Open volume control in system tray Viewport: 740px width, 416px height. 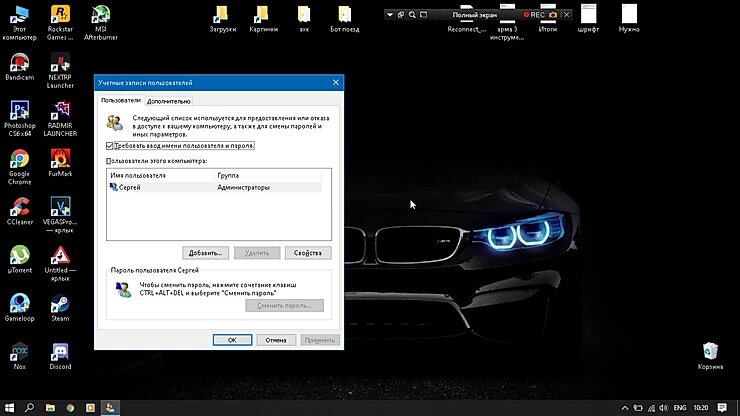tap(664, 408)
